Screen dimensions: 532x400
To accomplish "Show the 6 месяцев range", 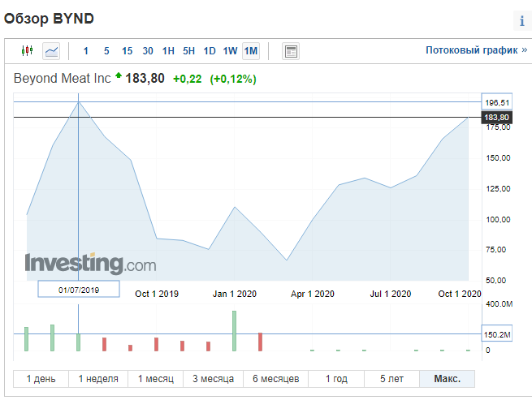I will (276, 379).
